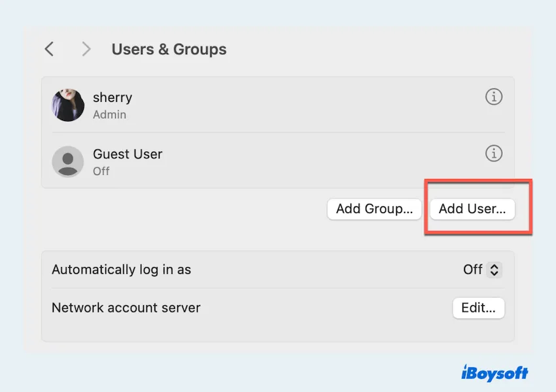Click the Guest User avatar icon

(68, 161)
